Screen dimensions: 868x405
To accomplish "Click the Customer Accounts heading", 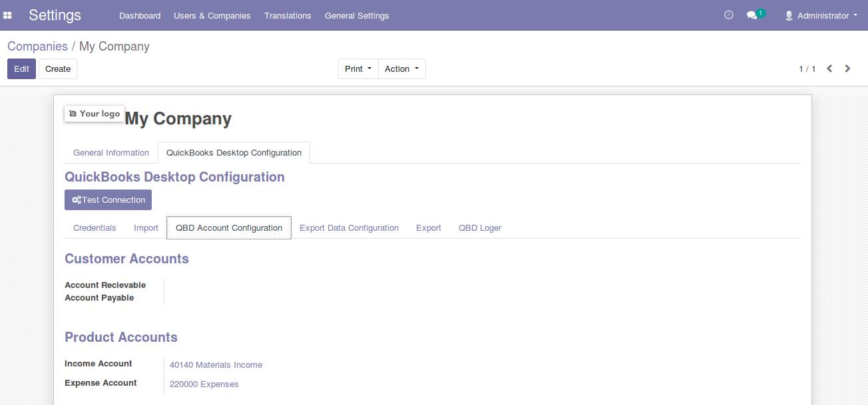I will [x=126, y=259].
